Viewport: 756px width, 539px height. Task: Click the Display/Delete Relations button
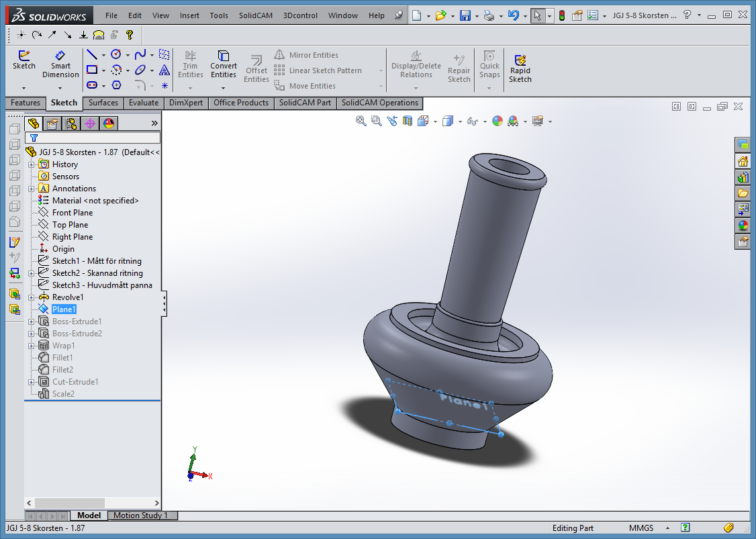(416, 64)
